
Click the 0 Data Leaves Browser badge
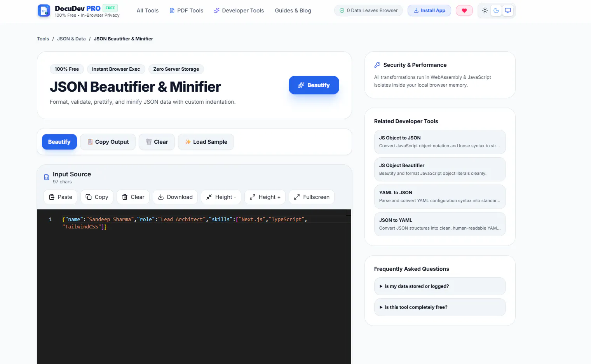368,10
